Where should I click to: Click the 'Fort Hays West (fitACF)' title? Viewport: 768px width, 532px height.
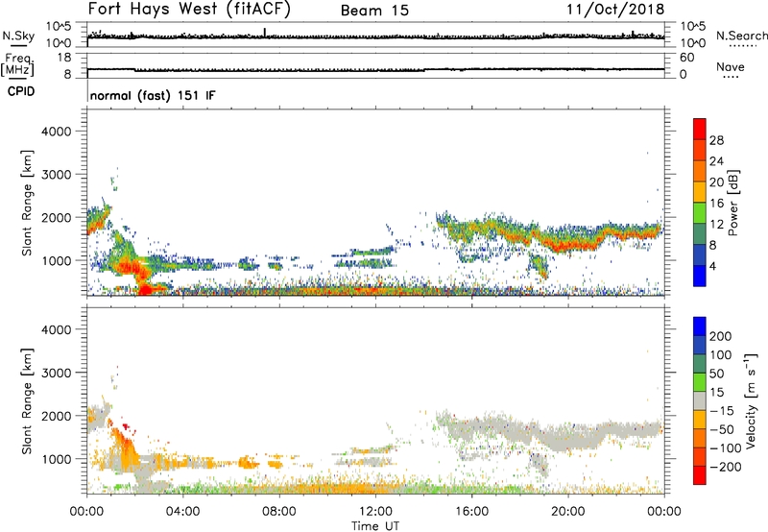[x=189, y=9]
